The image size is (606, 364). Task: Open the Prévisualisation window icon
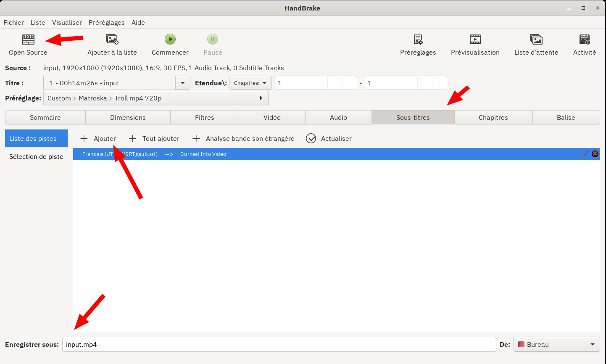coord(475,40)
